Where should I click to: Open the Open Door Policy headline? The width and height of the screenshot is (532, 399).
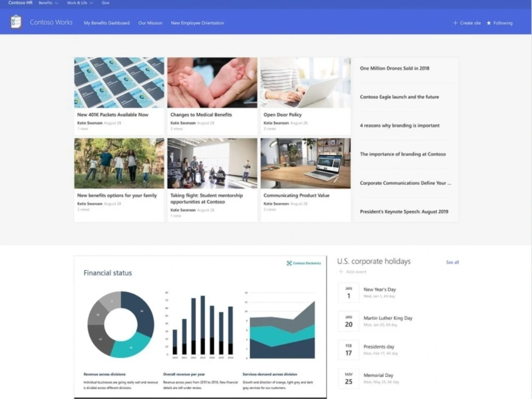pyautogui.click(x=282, y=115)
